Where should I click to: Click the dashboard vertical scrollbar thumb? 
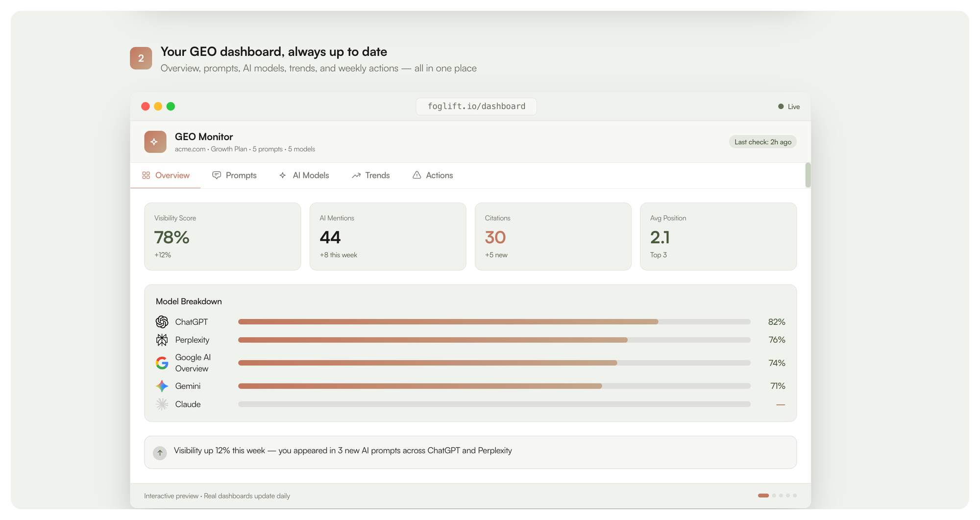click(x=808, y=175)
